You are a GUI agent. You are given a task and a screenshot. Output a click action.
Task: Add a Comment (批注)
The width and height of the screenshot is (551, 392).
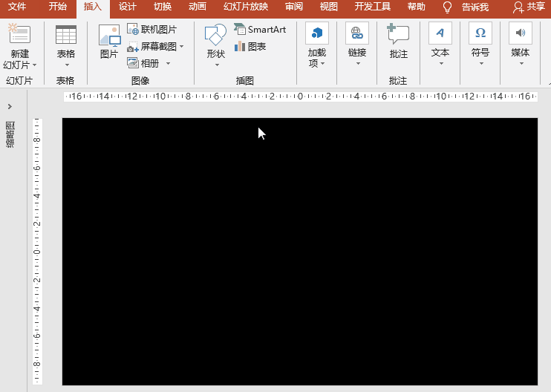point(398,41)
